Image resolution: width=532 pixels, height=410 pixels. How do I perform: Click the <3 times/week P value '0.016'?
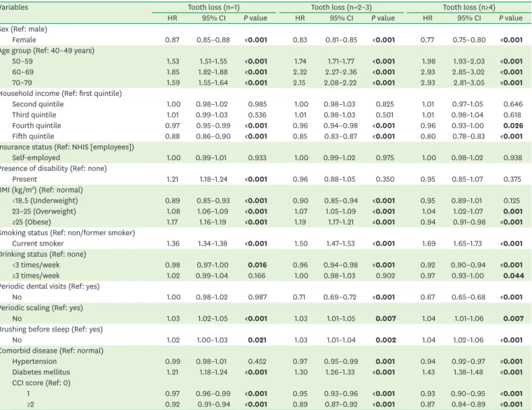click(x=257, y=265)
